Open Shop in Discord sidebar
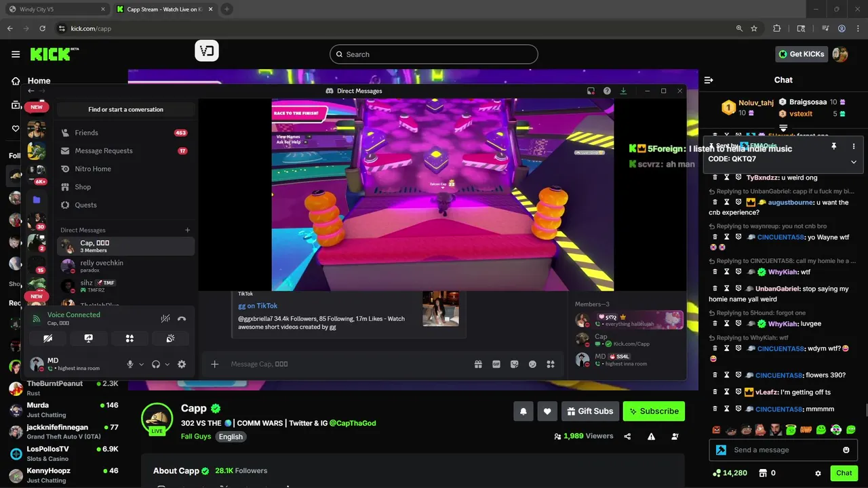The width and height of the screenshot is (868, 488). (125, 187)
